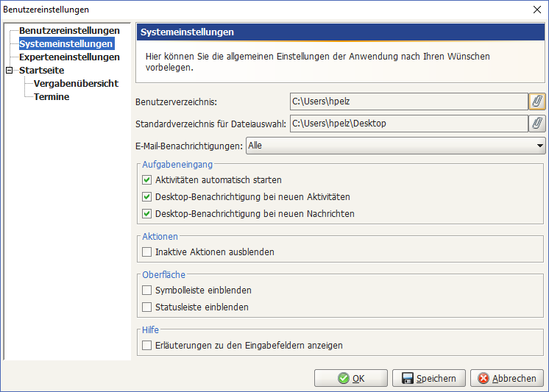Open the E-Mail-Benachrichtigungen dropdown

point(396,146)
